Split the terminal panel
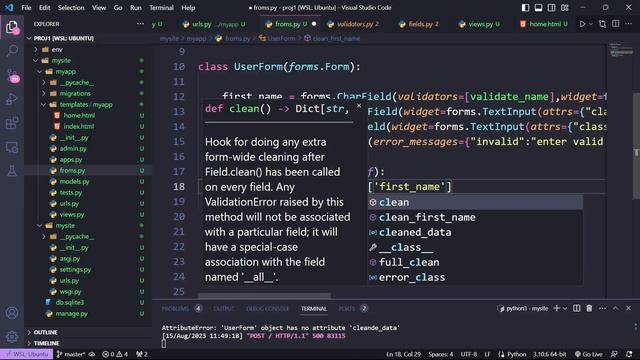The height and width of the screenshot is (360, 640). (x=576, y=309)
